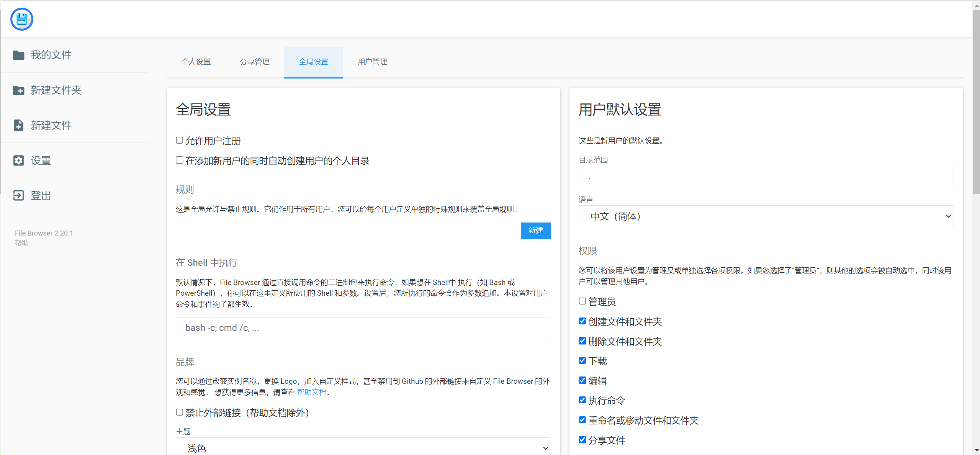Uncheck 重命名或移动文件和文件夹 permission
980x455 pixels.
pos(582,420)
